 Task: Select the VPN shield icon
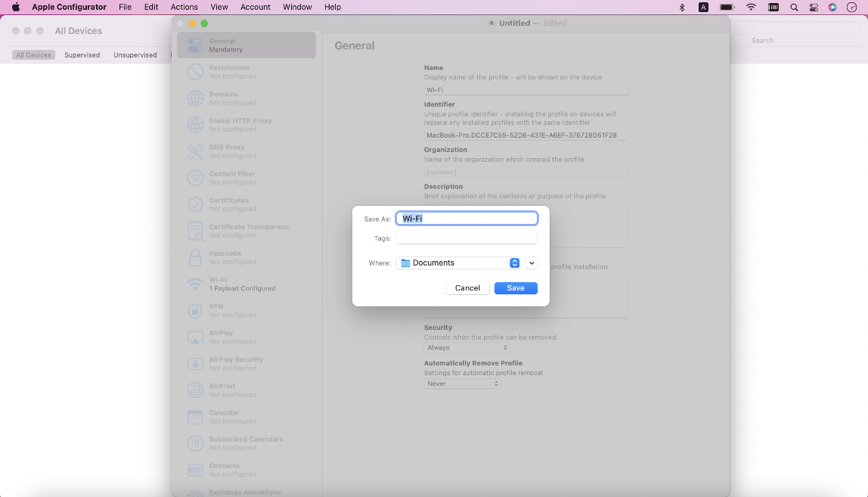(x=195, y=311)
